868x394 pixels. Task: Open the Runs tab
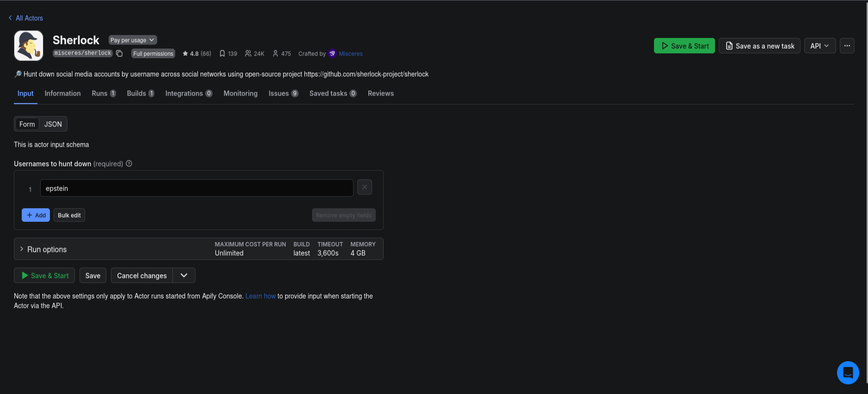104,93
